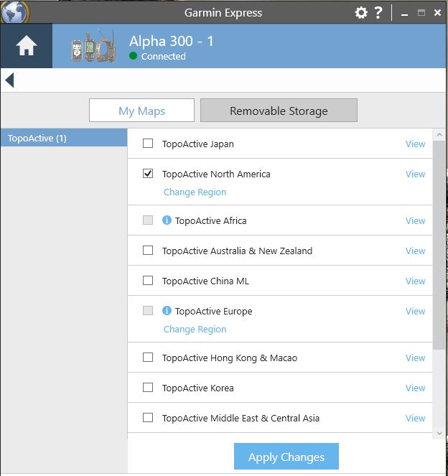Click the disabled TopoActive Africa checkbox
The image size is (448, 476).
148,220
